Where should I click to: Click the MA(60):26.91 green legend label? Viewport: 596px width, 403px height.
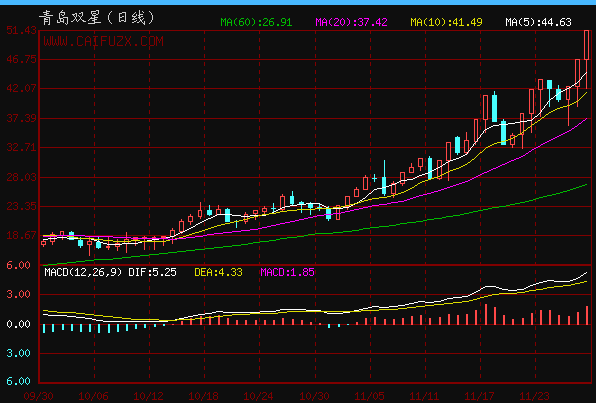(256, 22)
